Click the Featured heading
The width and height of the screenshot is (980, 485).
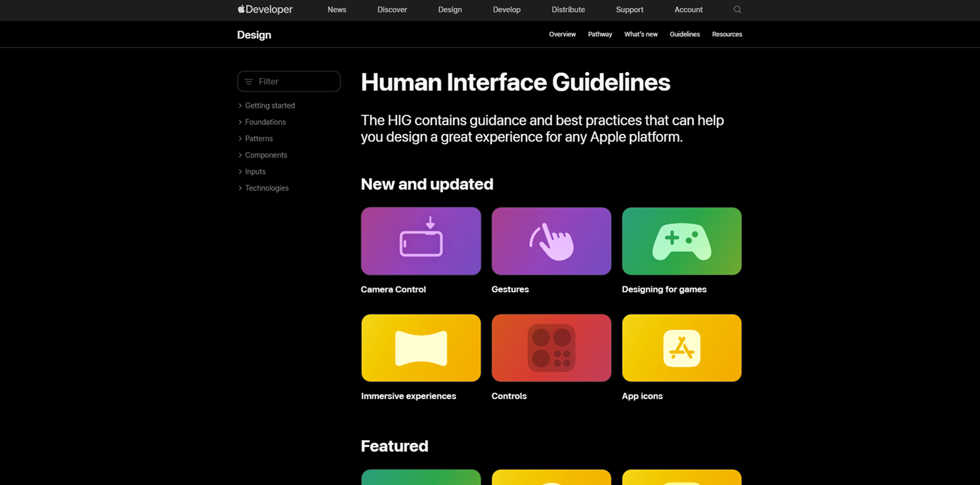click(x=394, y=446)
